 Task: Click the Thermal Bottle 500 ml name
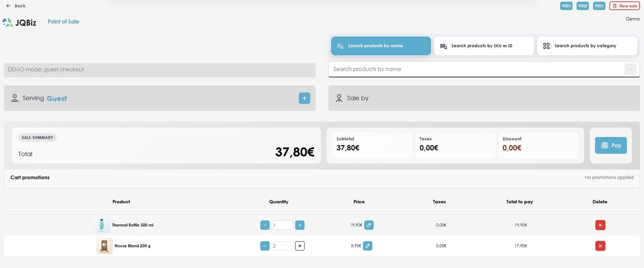tap(132, 225)
